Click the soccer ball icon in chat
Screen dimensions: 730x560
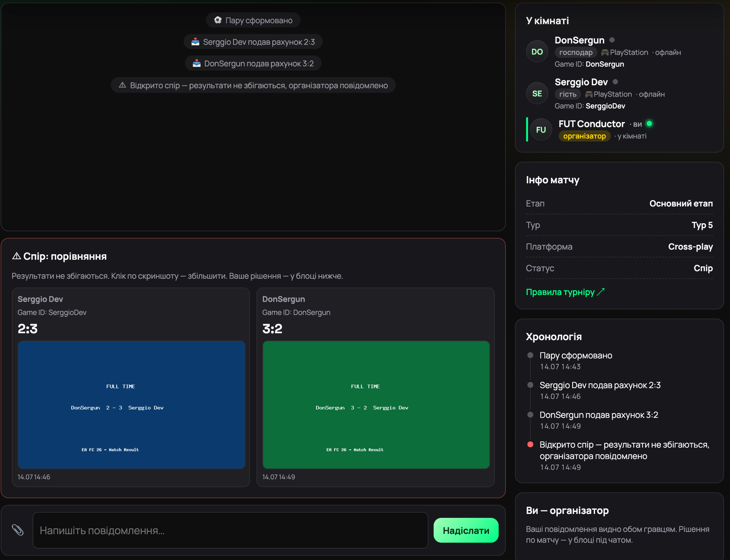218,20
